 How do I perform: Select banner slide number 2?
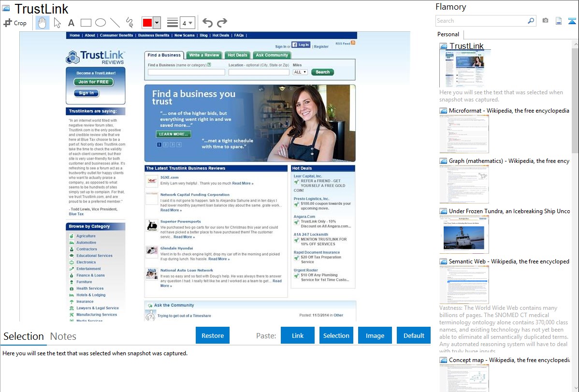[x=166, y=145]
